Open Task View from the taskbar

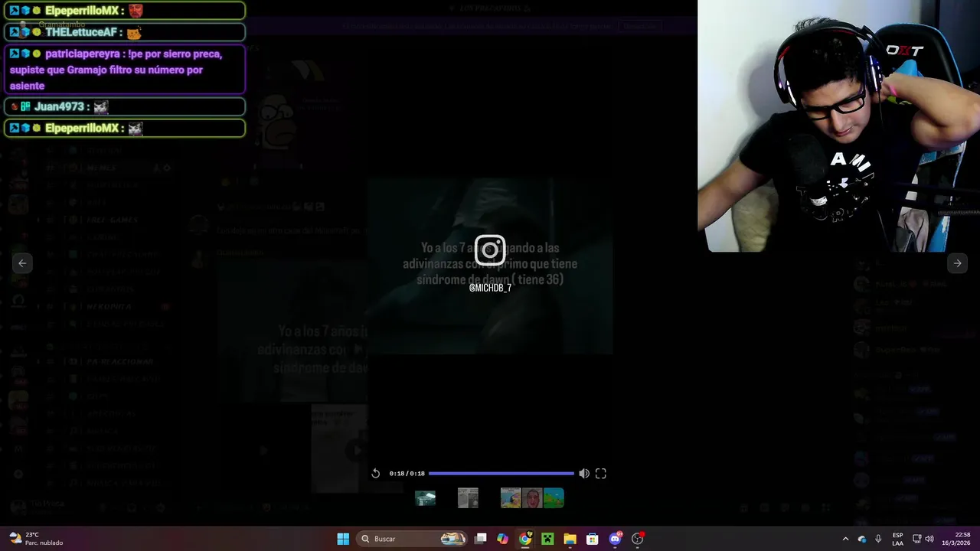tap(480, 539)
